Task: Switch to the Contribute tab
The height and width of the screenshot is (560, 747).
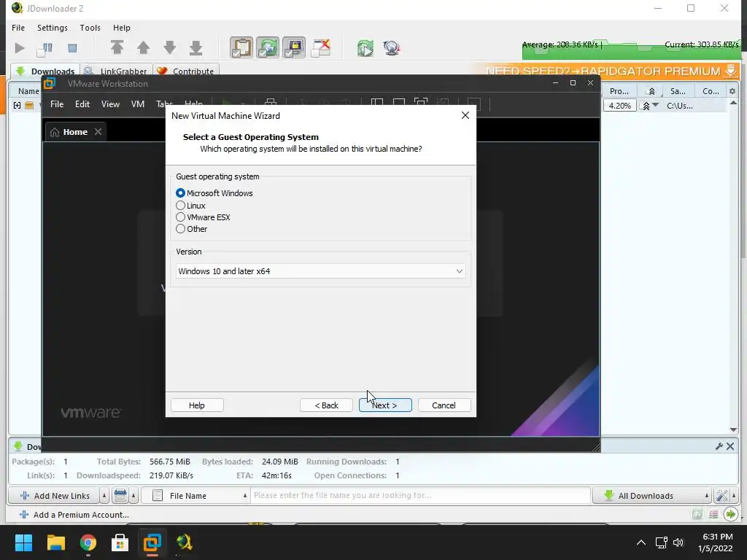Action: (x=186, y=71)
